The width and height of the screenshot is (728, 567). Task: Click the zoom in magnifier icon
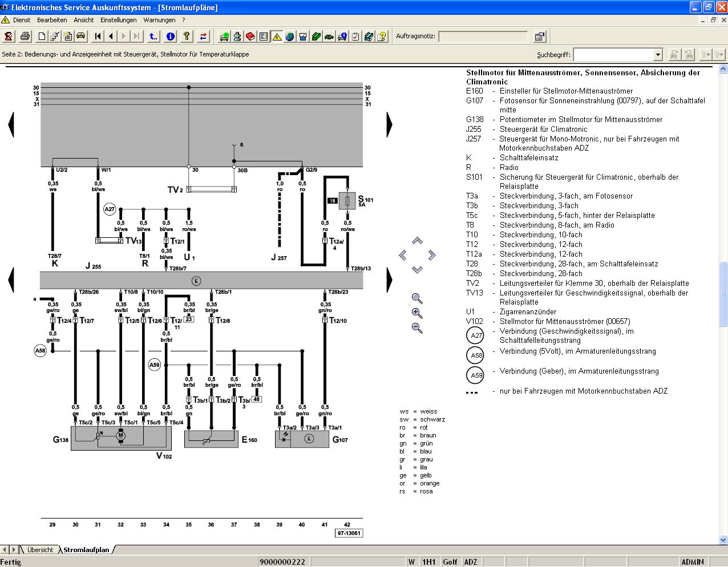click(x=417, y=313)
